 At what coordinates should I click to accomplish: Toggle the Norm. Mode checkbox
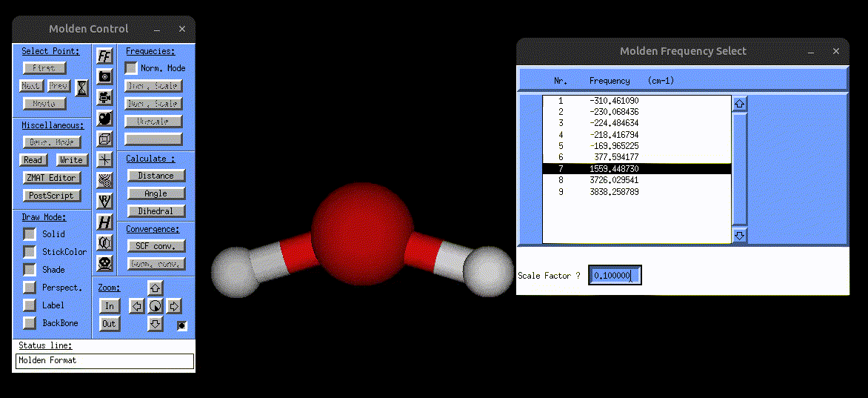(x=131, y=68)
